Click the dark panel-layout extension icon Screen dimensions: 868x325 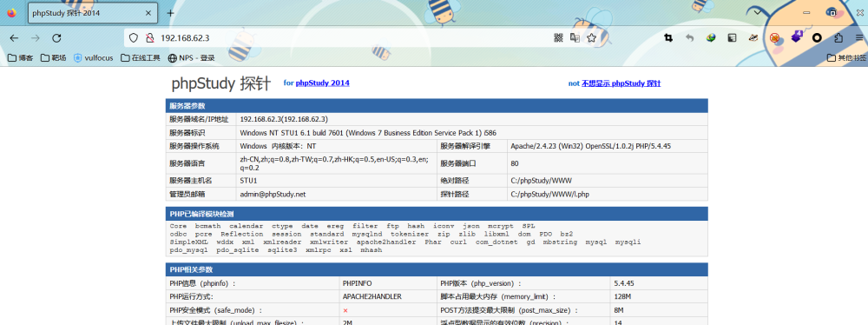click(x=732, y=37)
